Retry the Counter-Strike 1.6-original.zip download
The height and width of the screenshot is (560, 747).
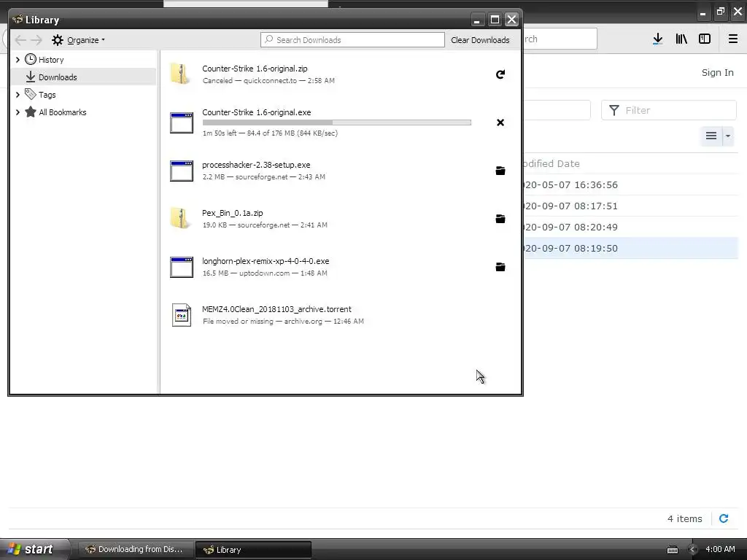click(500, 74)
